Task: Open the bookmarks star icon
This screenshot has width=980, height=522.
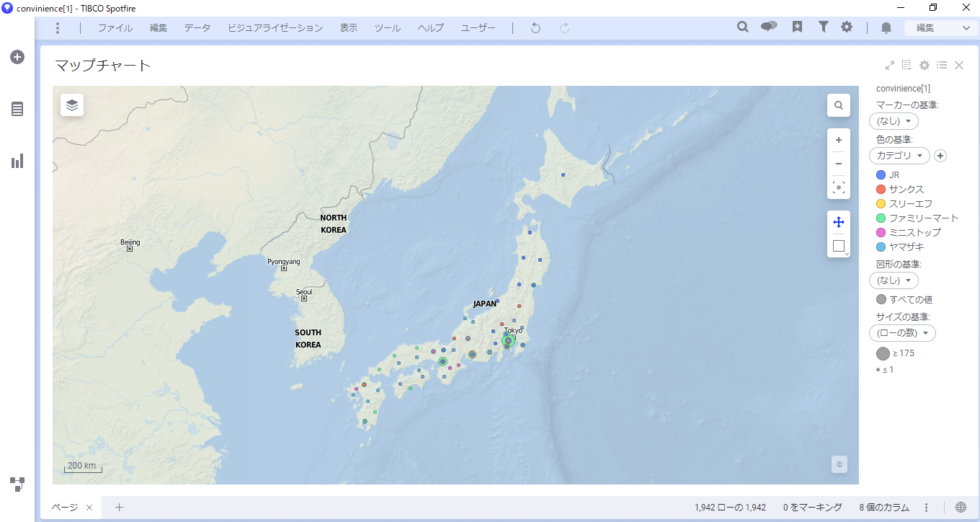Action: pyautogui.click(x=797, y=27)
